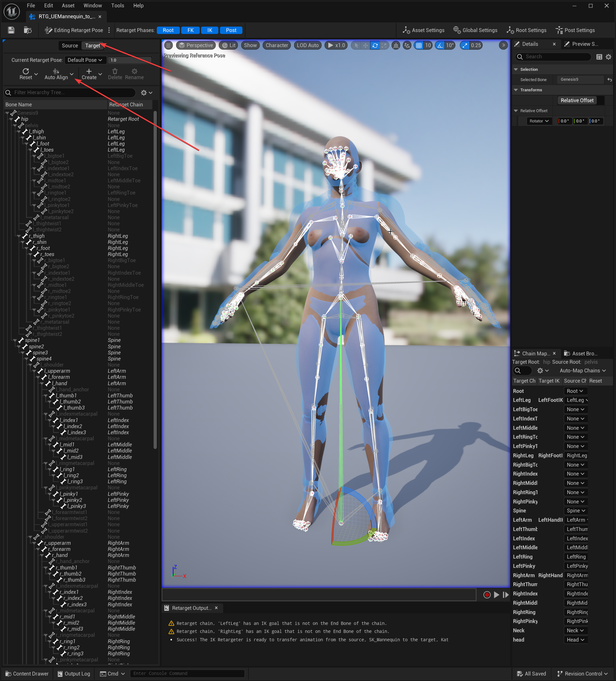Open Global Settings from the toolbar

tap(475, 30)
